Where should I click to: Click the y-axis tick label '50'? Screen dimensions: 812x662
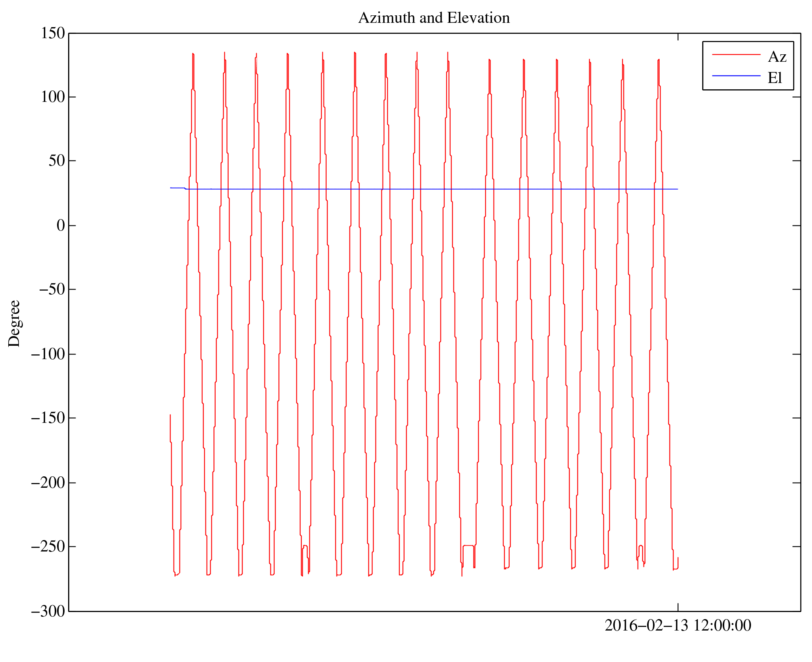point(57,160)
